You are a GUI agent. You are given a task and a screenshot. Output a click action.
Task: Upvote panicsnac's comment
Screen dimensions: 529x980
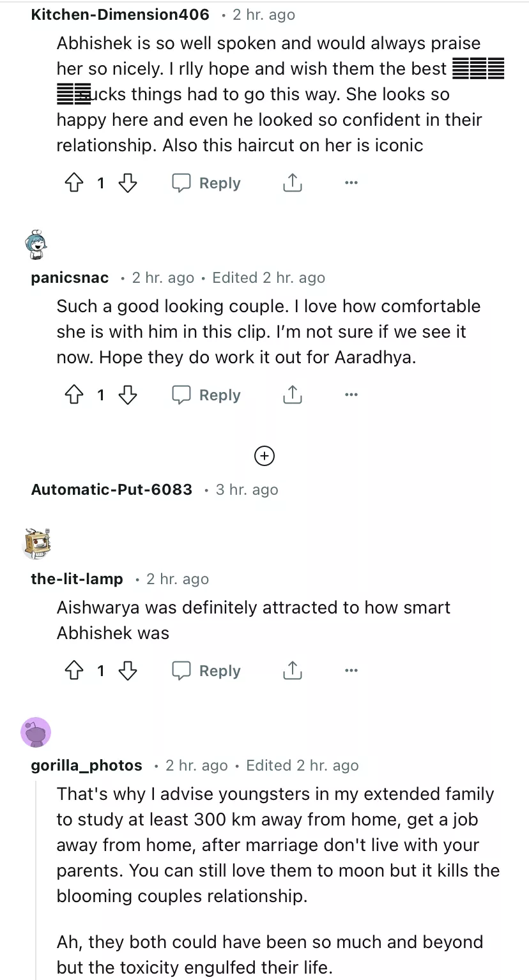(x=75, y=395)
